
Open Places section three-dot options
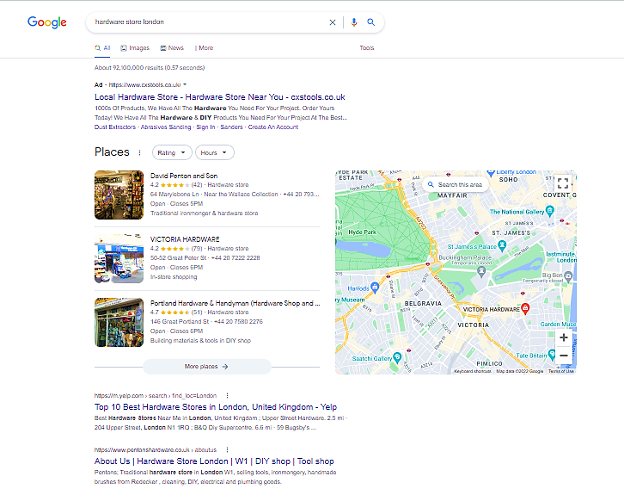(x=139, y=153)
